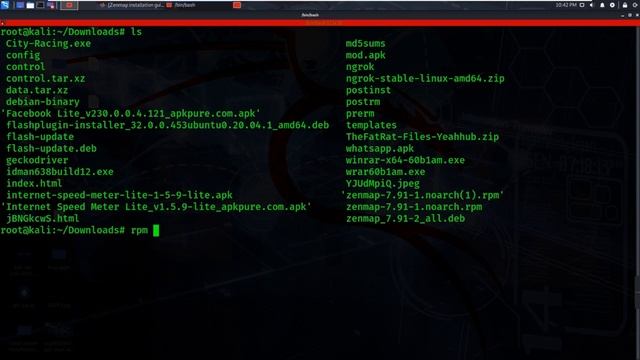
Task: Click postinst in the listing
Action: [368, 90]
